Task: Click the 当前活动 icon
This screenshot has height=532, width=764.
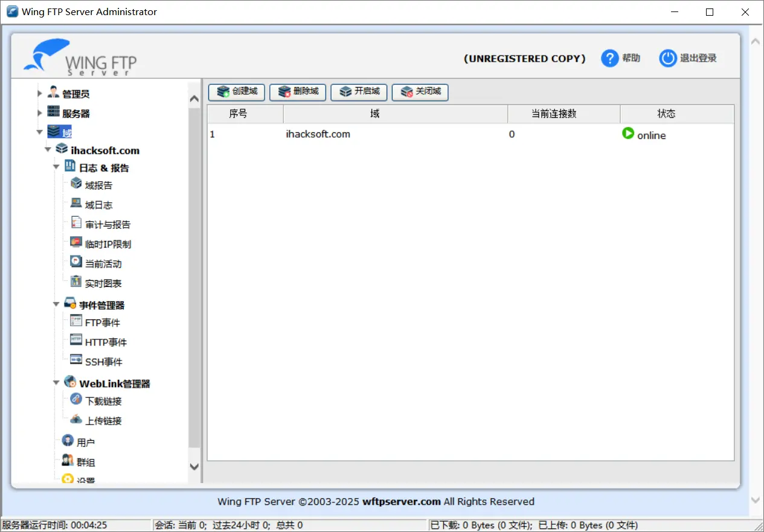Action: point(76,262)
